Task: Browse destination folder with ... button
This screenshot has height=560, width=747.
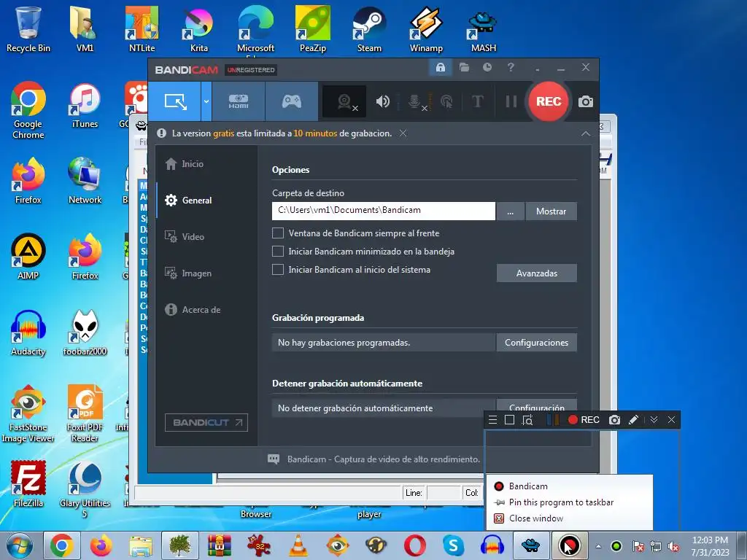Action: click(510, 211)
